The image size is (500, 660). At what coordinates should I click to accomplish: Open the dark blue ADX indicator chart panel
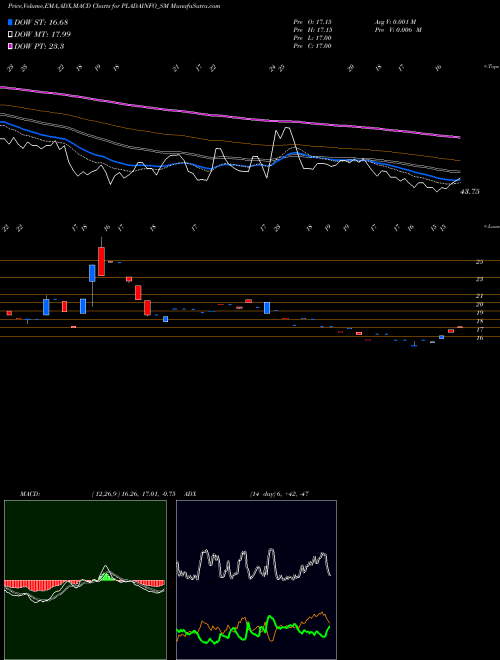(x=256, y=580)
